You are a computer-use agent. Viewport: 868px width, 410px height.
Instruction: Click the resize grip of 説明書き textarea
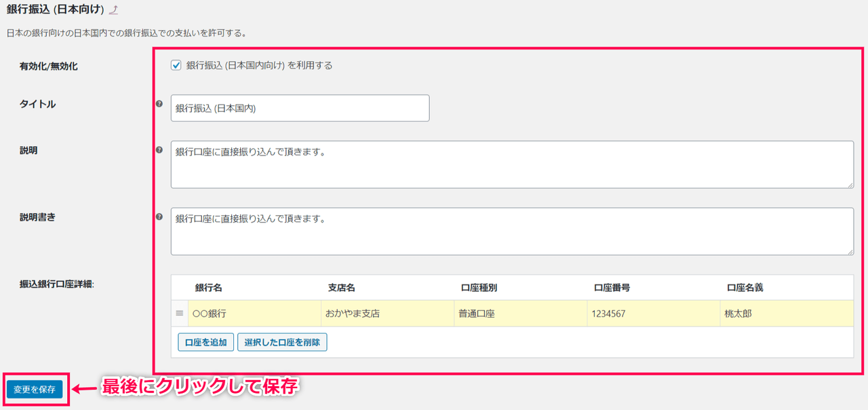point(850,251)
